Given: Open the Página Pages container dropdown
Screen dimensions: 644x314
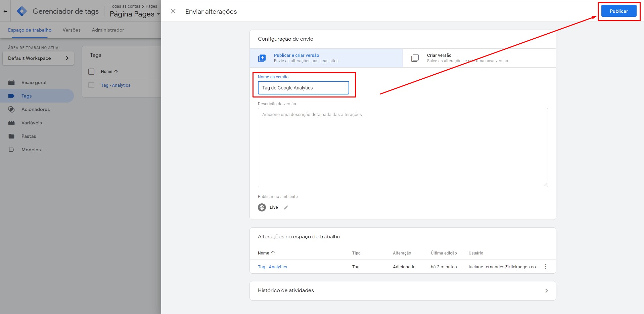Looking at the screenshot, I should (135, 14).
